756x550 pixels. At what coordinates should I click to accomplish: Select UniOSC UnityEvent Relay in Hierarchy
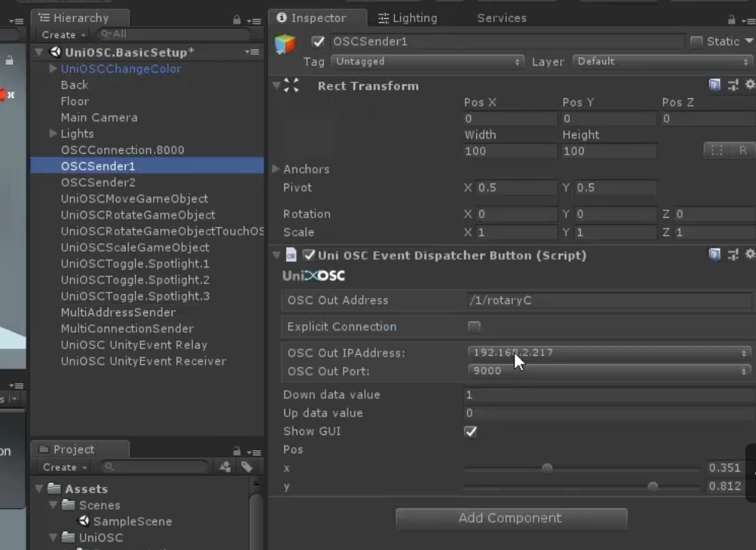(134, 344)
